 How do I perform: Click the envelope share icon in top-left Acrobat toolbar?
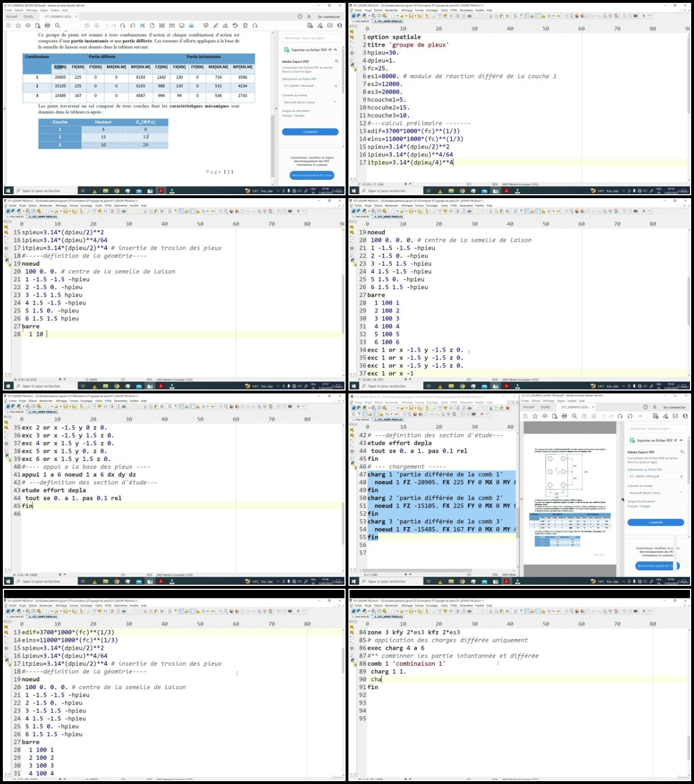[x=330, y=26]
